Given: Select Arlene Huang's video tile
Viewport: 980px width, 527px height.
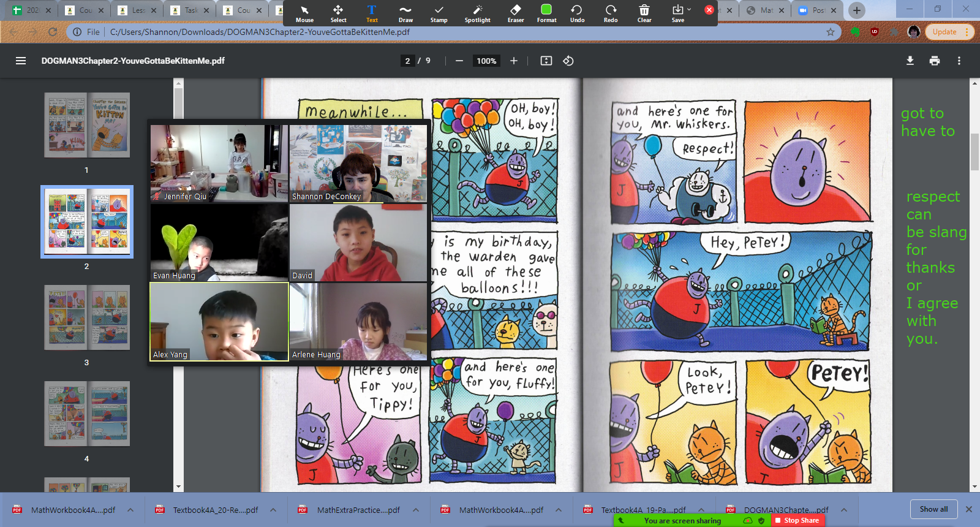Looking at the screenshot, I should point(358,322).
